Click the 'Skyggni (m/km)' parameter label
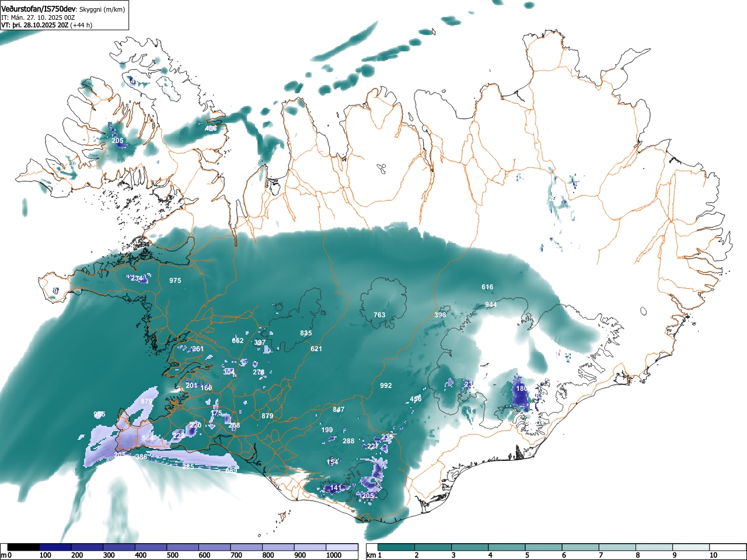This screenshot has width=747, height=560. click(x=102, y=10)
